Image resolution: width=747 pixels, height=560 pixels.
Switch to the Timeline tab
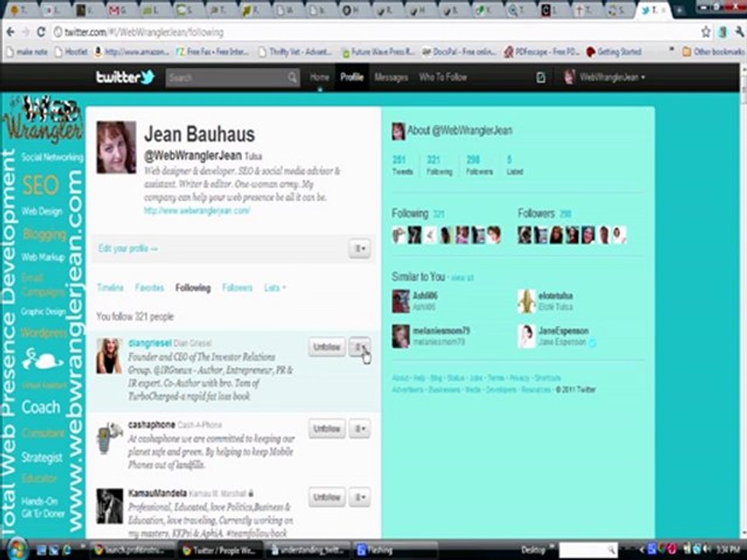point(110,288)
